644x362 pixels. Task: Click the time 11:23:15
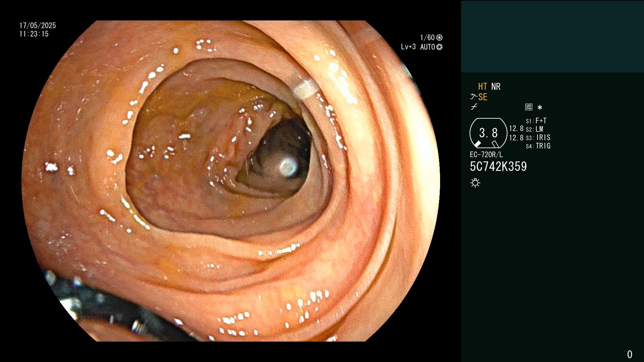coord(34,34)
